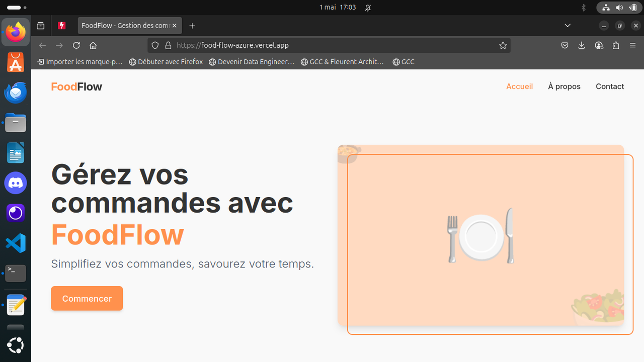Save this page to Pocket
Image resolution: width=644 pixels, height=362 pixels.
(x=565, y=45)
